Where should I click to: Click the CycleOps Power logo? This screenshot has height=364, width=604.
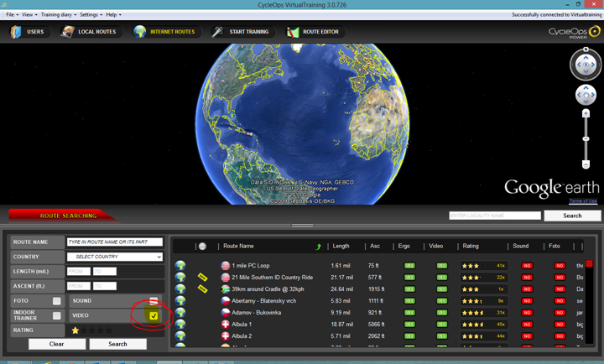(574, 32)
